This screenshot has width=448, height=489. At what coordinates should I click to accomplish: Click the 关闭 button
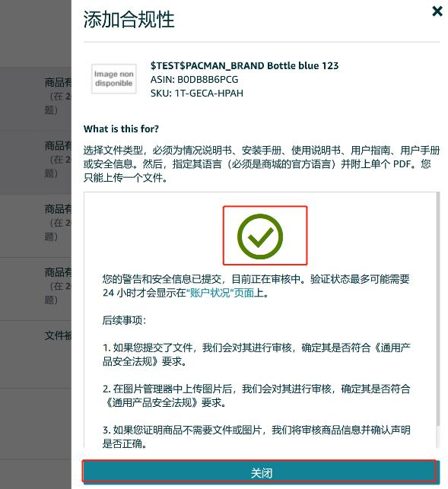pyautogui.click(x=261, y=472)
